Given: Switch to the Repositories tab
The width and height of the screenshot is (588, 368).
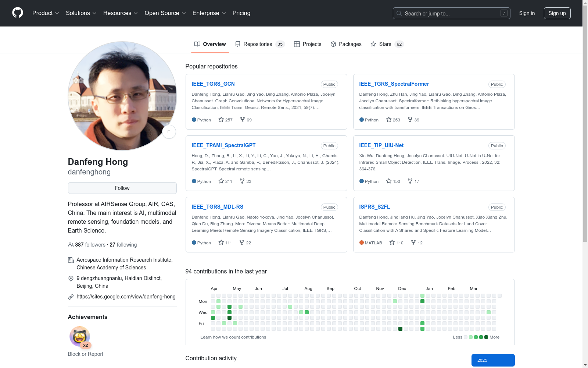Looking at the screenshot, I should point(260,44).
